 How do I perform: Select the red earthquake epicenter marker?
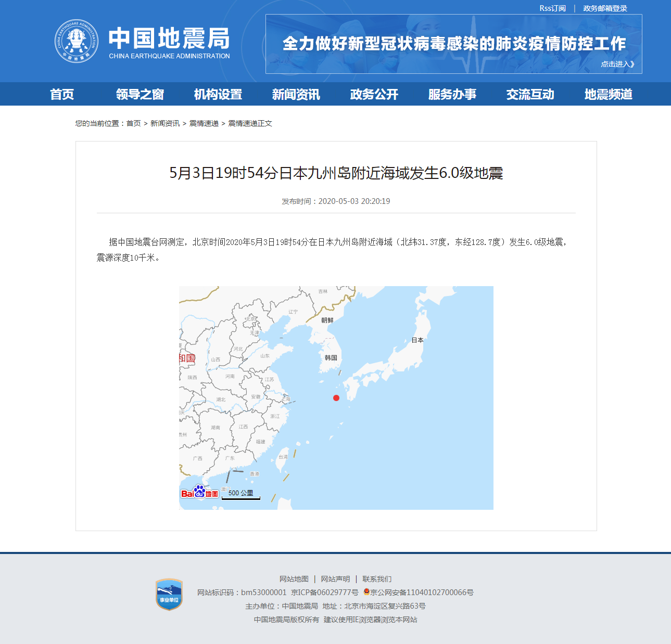click(336, 398)
